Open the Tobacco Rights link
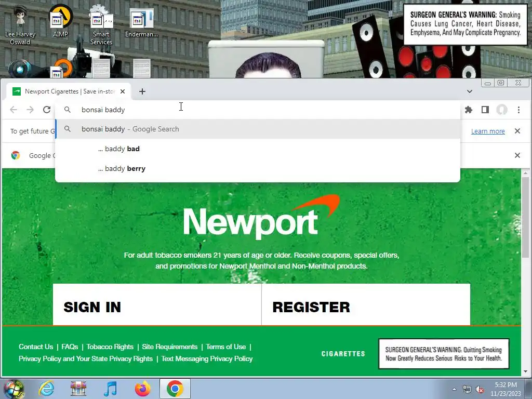 (x=110, y=347)
